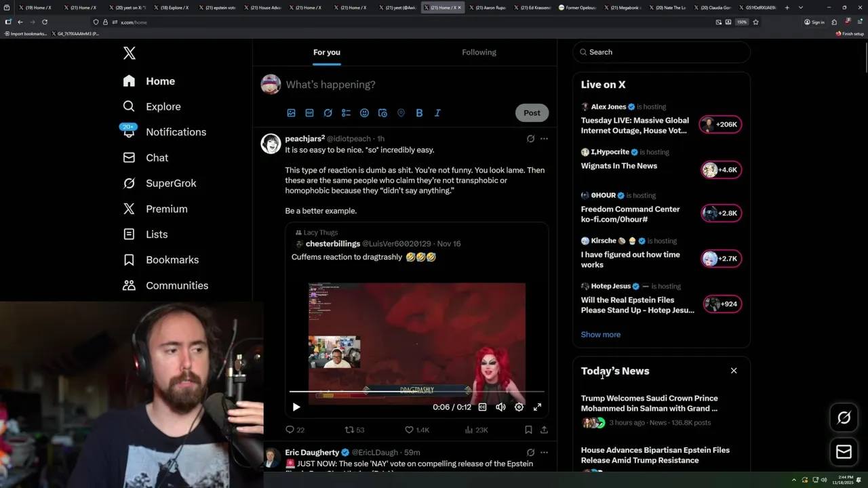Toggle bold text formatting in composer
This screenshot has height=488, width=868.
[x=419, y=113]
